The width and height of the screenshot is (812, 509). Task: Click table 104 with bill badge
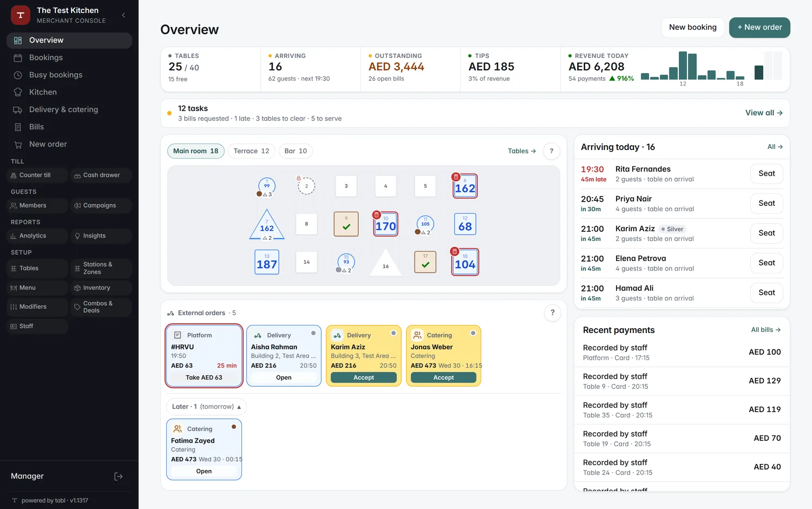pyautogui.click(x=465, y=262)
